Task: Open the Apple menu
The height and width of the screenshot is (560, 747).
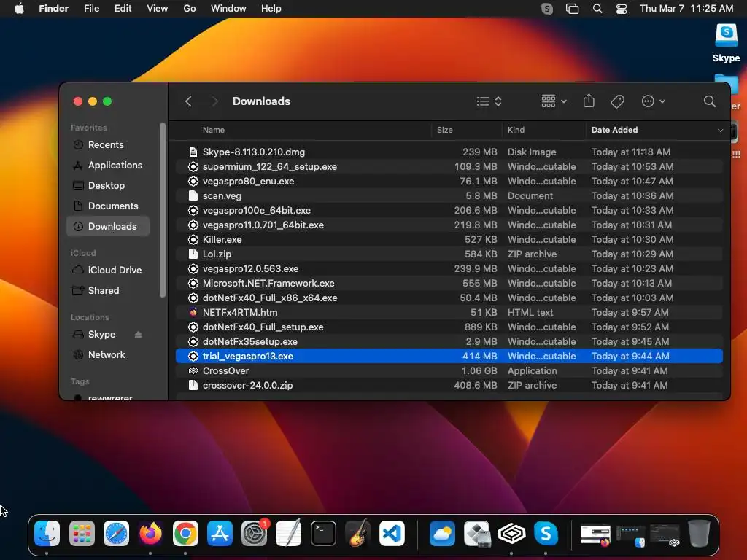Action: point(19,9)
